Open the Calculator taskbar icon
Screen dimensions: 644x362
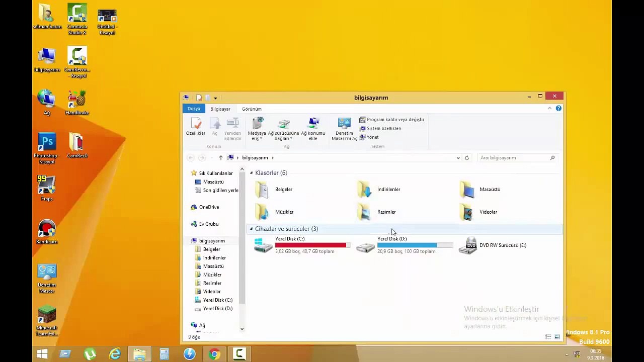[x=165, y=354]
